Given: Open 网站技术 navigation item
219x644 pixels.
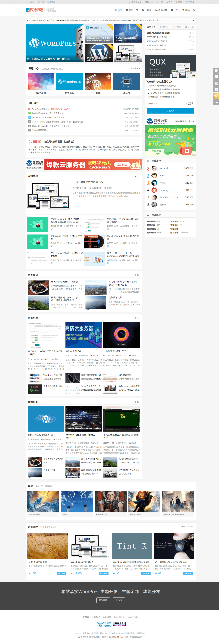Looking at the screenshot, I should coord(132,10).
